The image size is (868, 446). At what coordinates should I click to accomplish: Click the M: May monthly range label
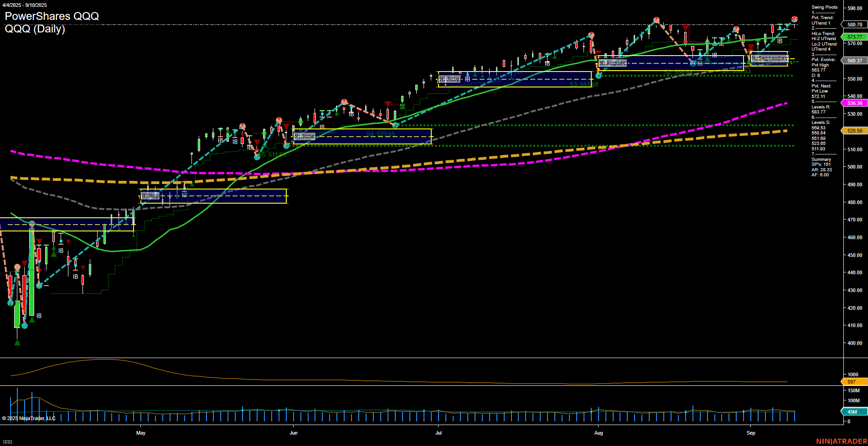tap(150, 195)
